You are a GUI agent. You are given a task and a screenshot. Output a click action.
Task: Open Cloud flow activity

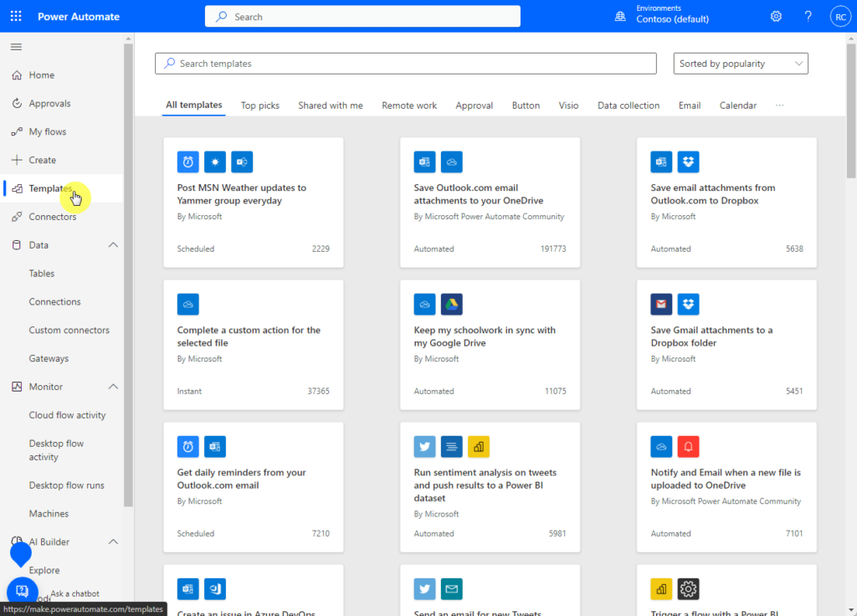[67, 415]
